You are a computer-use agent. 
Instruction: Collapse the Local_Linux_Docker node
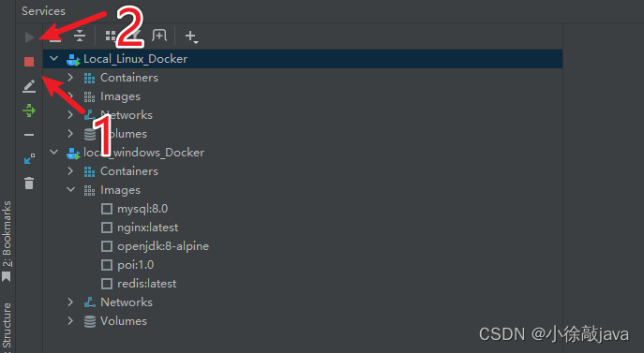(53, 59)
